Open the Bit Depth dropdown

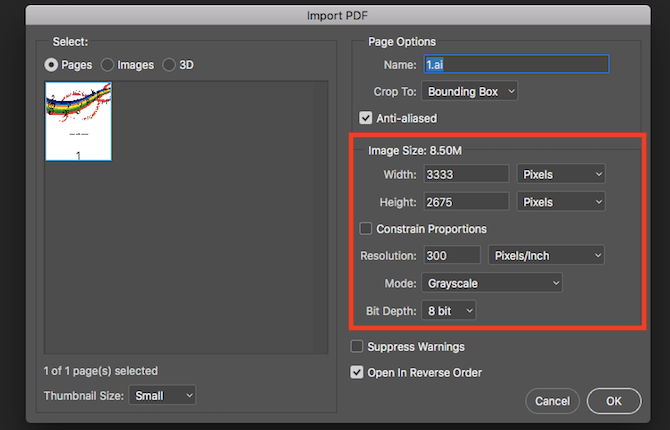click(x=448, y=311)
